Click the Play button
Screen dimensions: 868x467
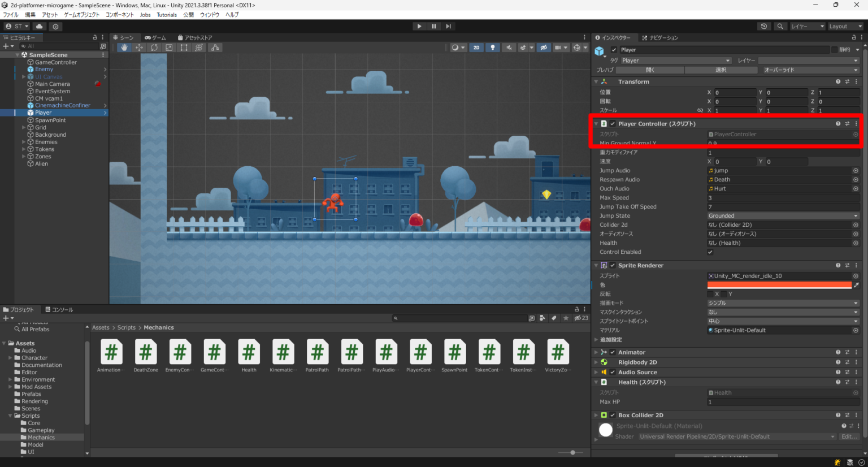tap(419, 26)
